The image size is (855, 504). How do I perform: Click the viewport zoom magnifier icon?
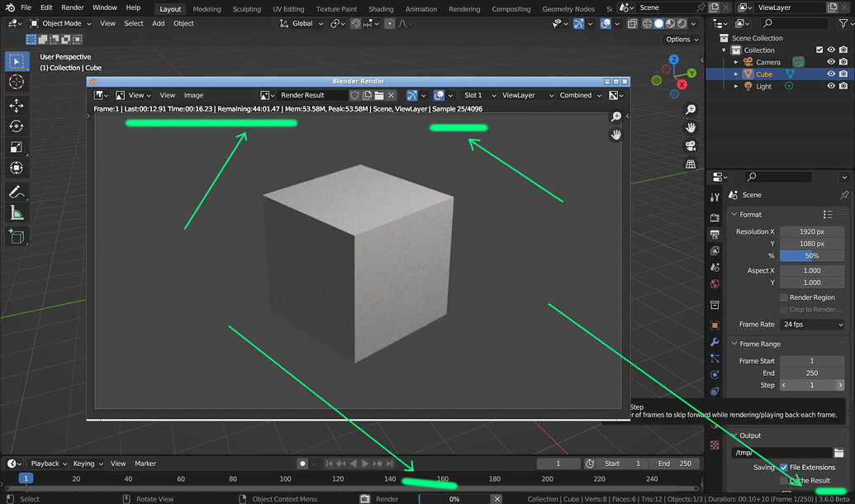(691, 110)
